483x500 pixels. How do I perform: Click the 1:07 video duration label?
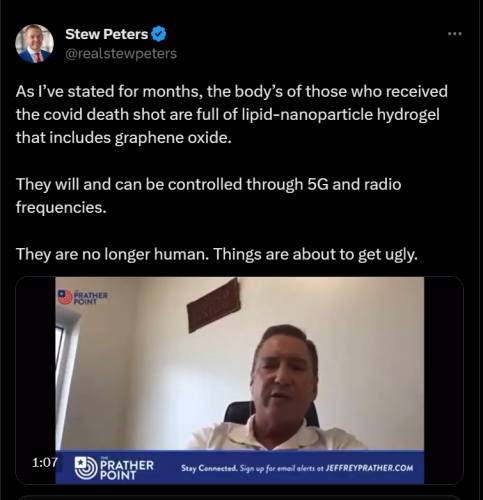point(45,462)
